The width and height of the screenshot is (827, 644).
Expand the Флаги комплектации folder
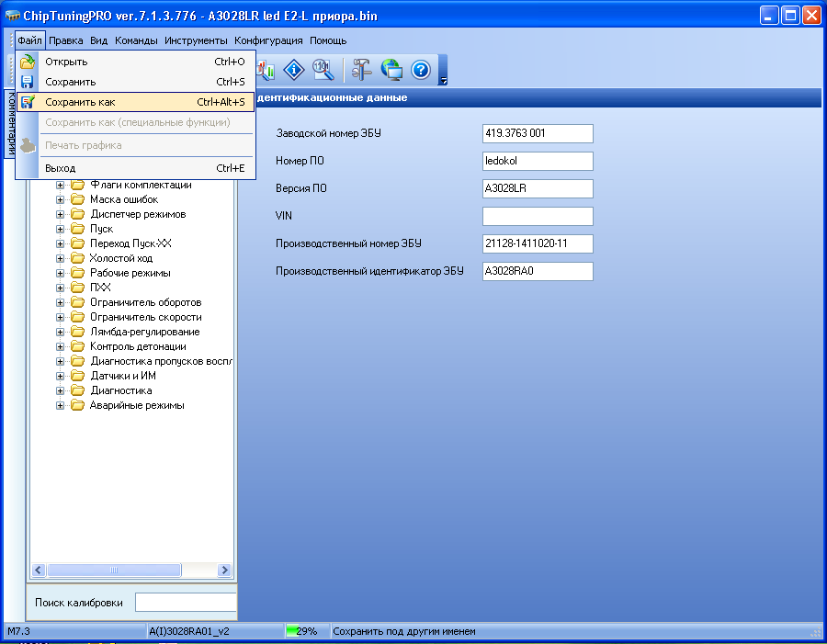coord(60,186)
